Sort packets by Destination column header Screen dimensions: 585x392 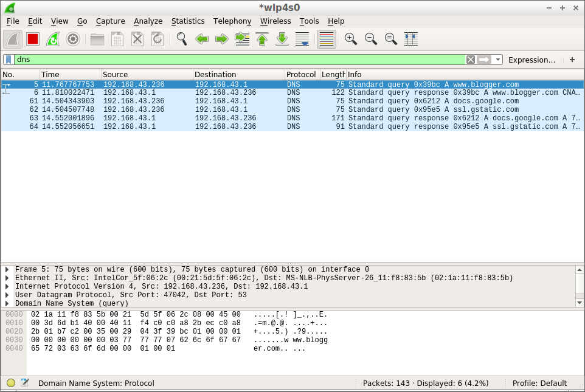pyautogui.click(x=239, y=75)
